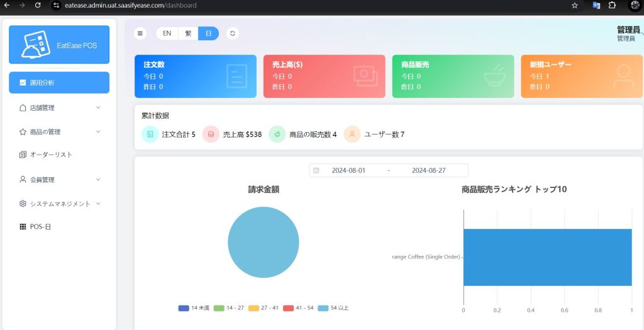
Task: Expand the 店舗管理 menu
Action: click(x=59, y=107)
